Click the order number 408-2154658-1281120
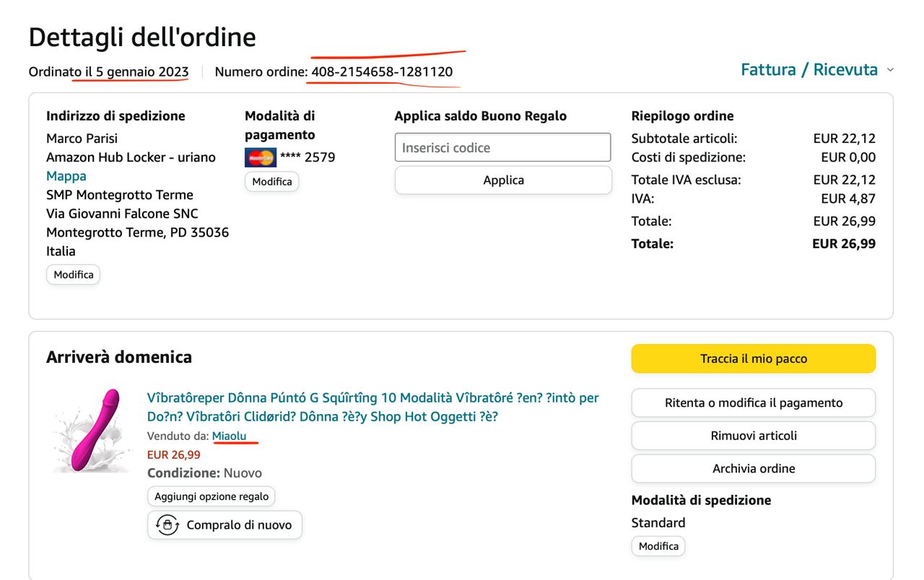This screenshot has width=924, height=580. pos(382,72)
